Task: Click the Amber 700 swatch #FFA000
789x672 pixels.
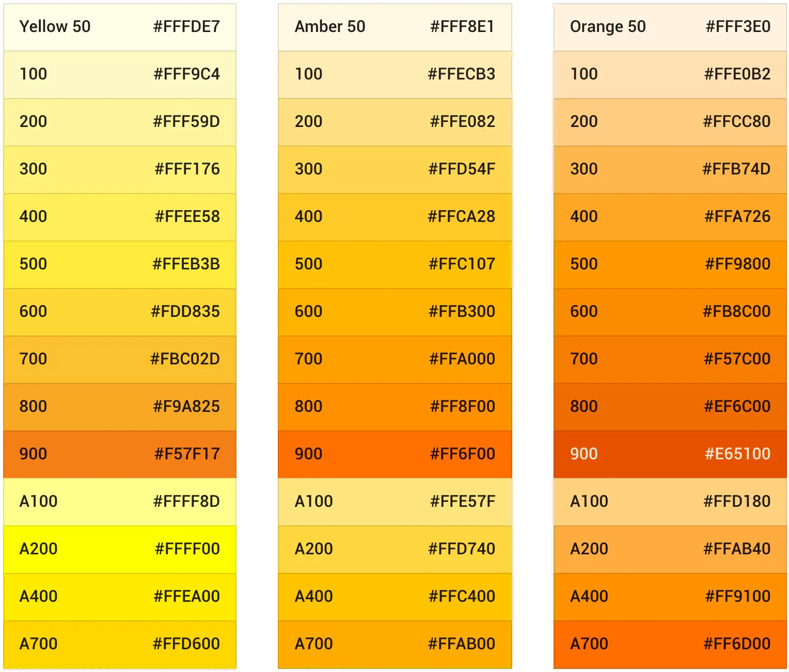Action: pos(395,360)
